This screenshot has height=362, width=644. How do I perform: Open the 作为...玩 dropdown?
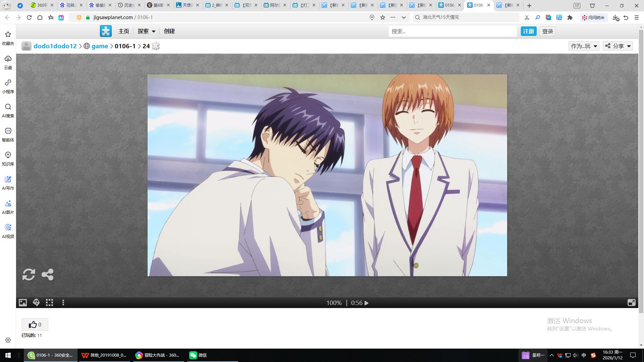coord(584,46)
